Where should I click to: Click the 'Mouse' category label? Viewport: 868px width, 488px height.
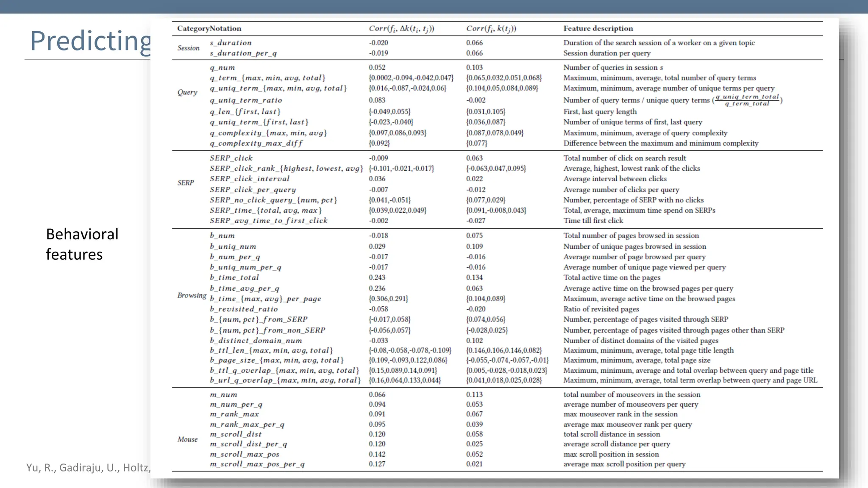[x=187, y=439]
